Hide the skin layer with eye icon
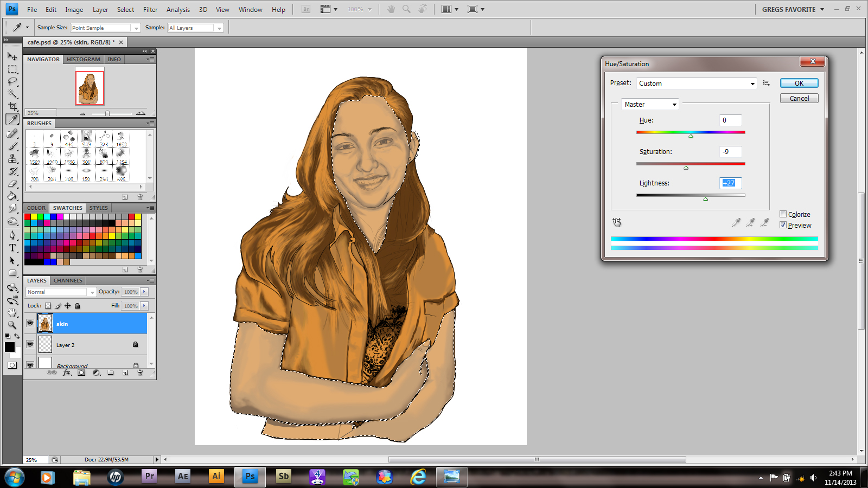This screenshot has height=488, width=868. pos(30,324)
